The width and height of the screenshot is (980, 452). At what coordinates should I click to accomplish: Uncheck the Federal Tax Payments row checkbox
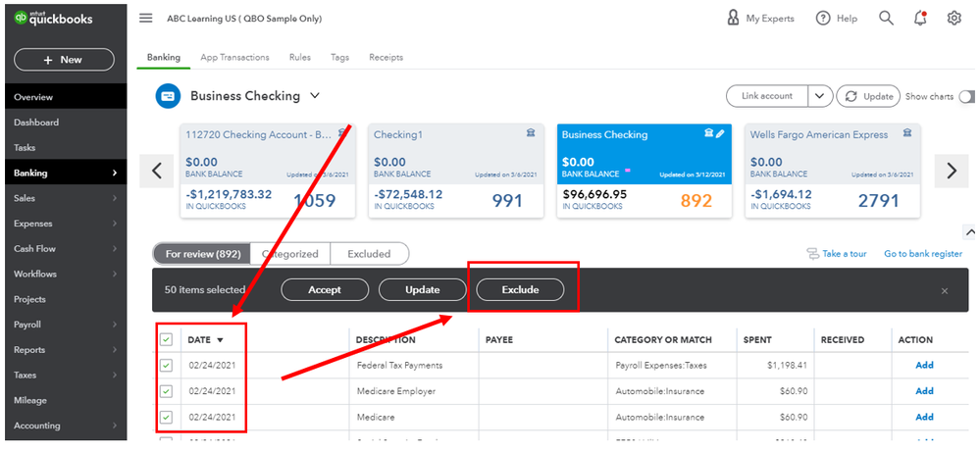coord(166,366)
